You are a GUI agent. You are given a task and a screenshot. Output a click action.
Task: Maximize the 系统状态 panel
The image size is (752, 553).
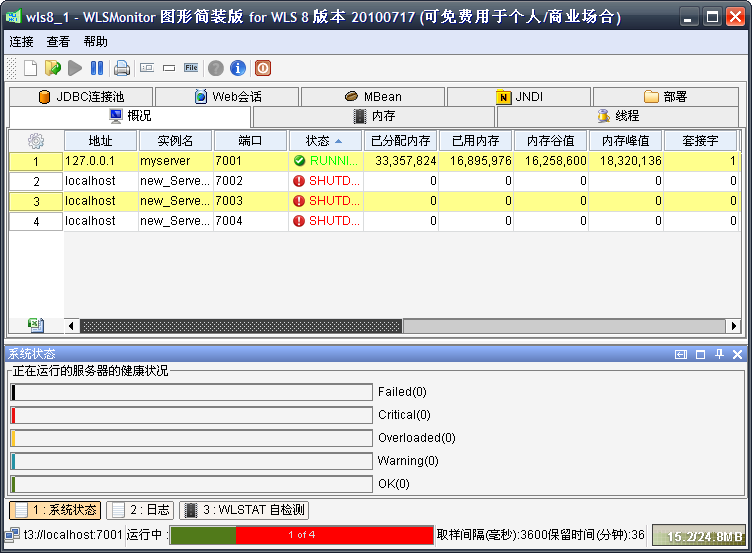[x=700, y=354]
